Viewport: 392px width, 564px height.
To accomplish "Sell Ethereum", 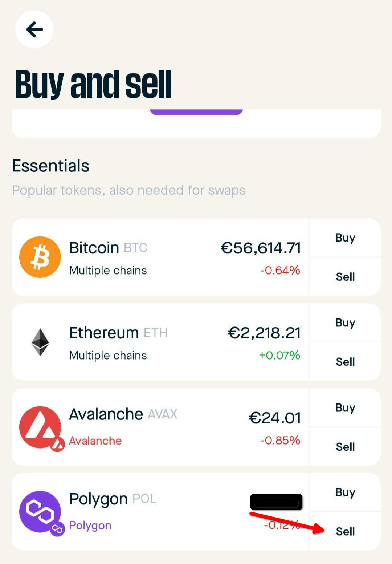I will tap(345, 362).
